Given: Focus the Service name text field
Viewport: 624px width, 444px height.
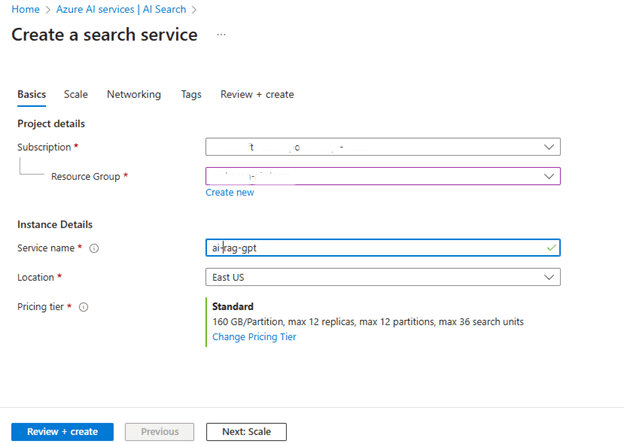Looking at the screenshot, I should pos(370,247).
